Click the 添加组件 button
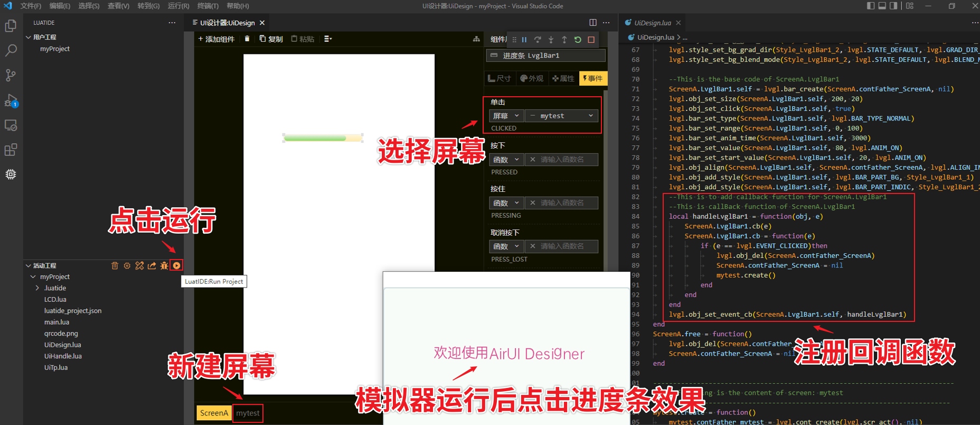980x425 pixels. [x=216, y=39]
